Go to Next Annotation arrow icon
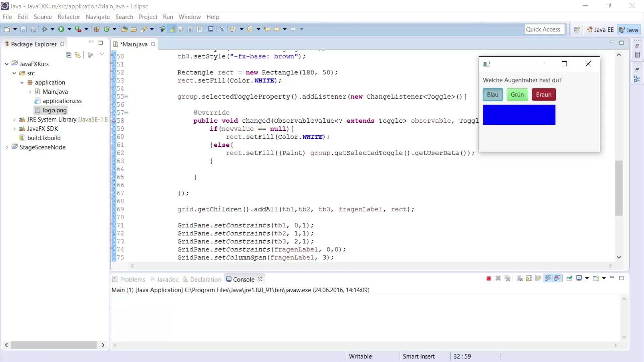644x362 pixels. [x=233, y=29]
